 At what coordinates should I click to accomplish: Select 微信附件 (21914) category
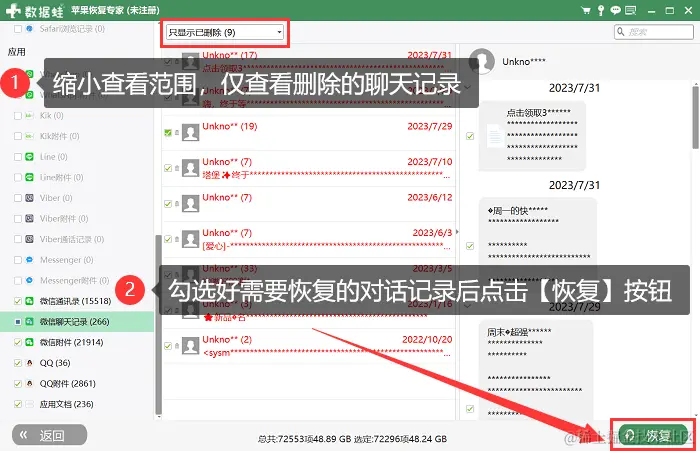[x=71, y=342]
